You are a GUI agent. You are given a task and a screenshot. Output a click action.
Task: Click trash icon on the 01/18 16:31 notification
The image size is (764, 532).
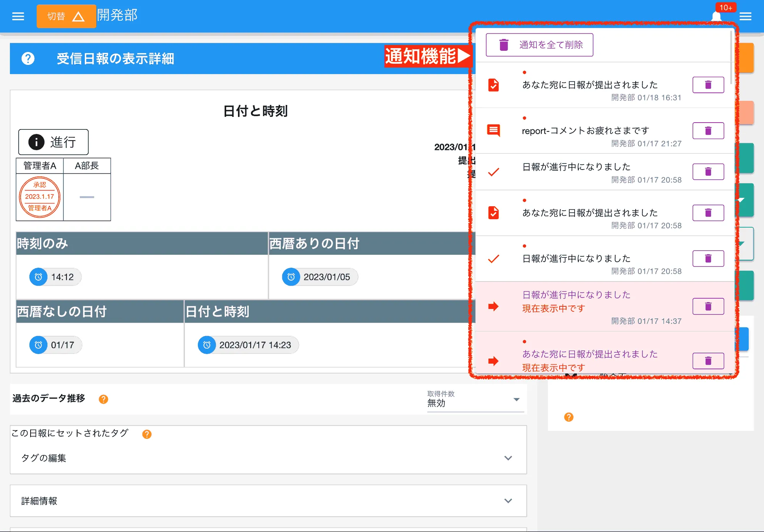click(x=708, y=85)
